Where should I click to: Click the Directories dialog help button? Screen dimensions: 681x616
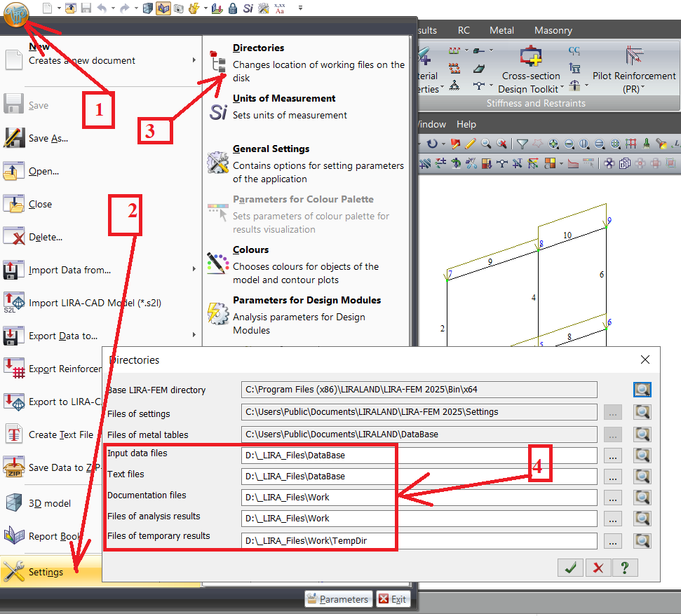coord(625,568)
